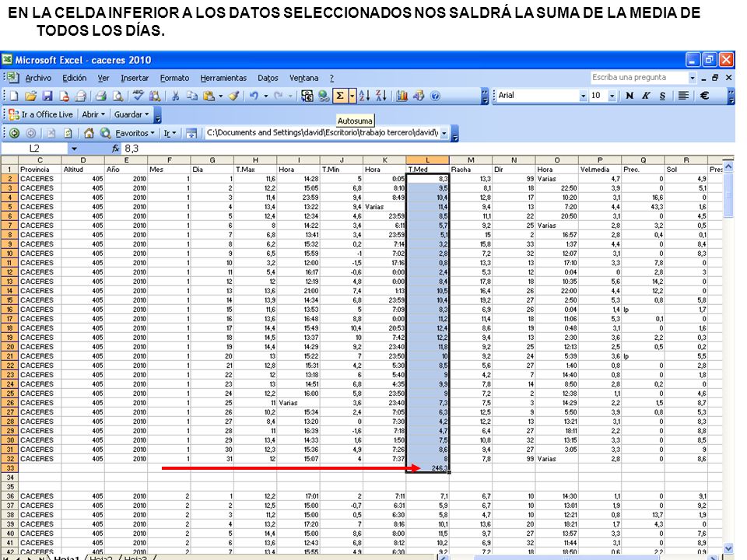
Task: Click the T.Max header cell
Action: pos(255,170)
